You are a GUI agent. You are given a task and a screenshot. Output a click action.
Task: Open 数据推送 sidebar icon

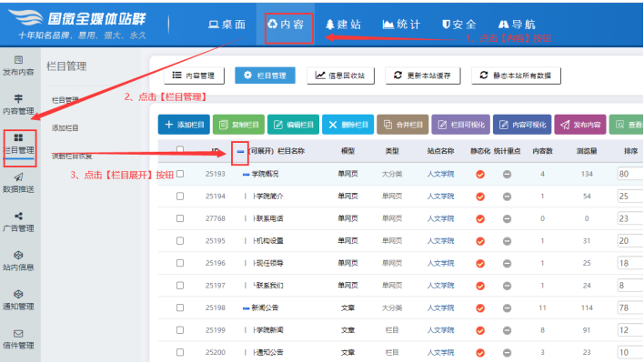18,183
